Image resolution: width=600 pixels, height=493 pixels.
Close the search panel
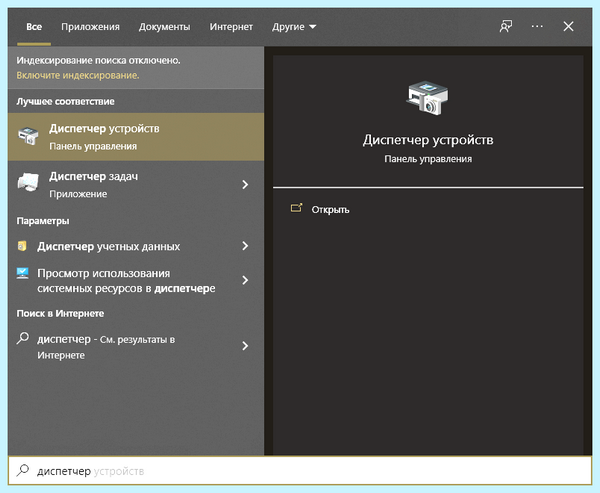click(x=568, y=26)
